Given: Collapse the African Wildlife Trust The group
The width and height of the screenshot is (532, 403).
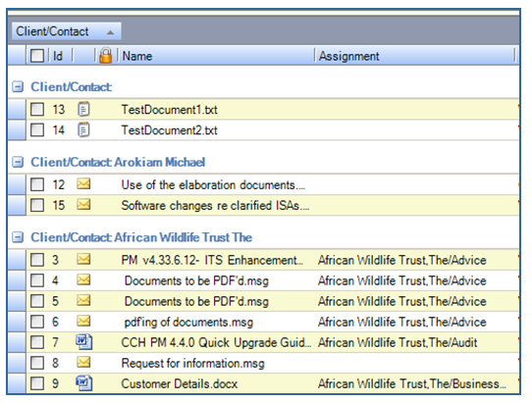Looking at the screenshot, I should (x=18, y=237).
